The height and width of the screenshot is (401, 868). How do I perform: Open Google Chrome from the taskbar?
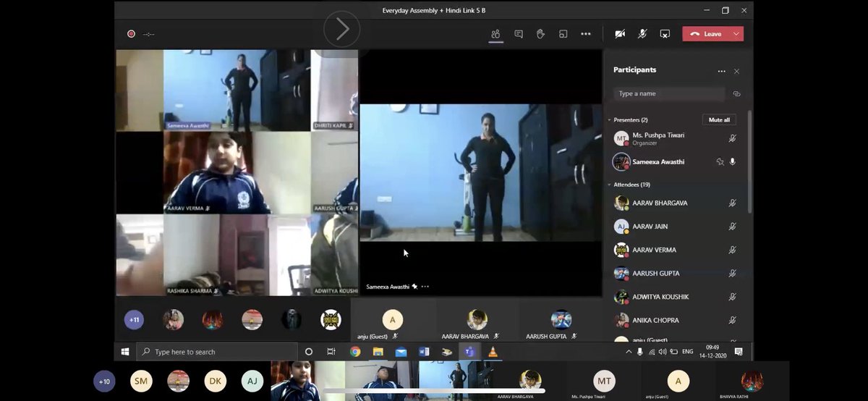pyautogui.click(x=355, y=352)
